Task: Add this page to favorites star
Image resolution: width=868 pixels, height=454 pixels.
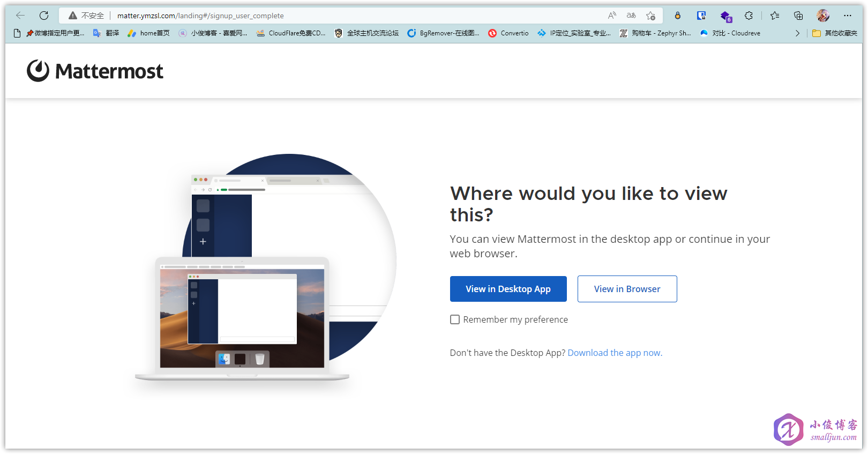Action: pos(650,16)
